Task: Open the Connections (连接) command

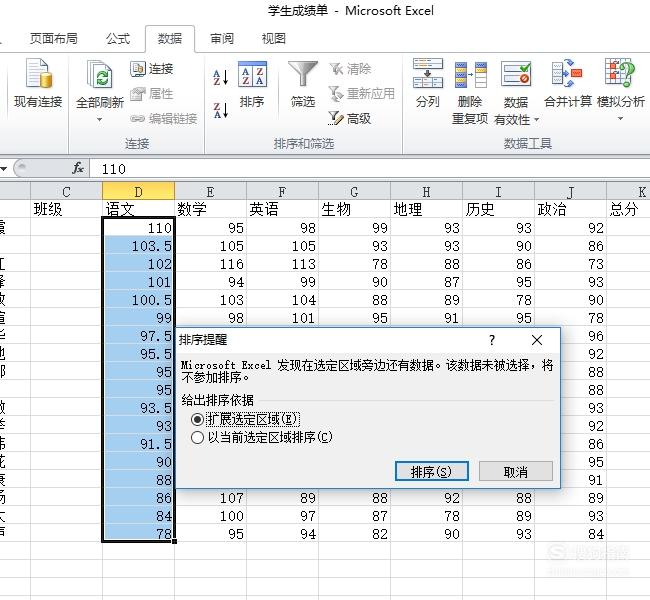Action: (152, 68)
